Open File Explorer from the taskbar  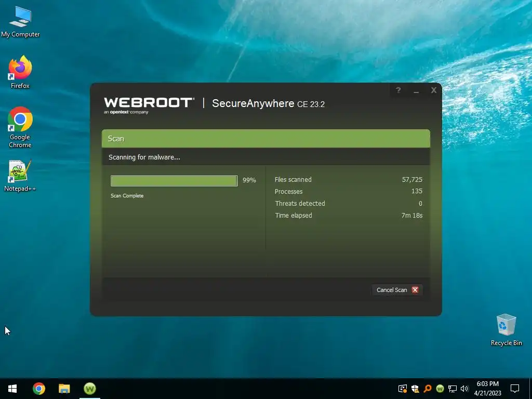[x=64, y=389]
